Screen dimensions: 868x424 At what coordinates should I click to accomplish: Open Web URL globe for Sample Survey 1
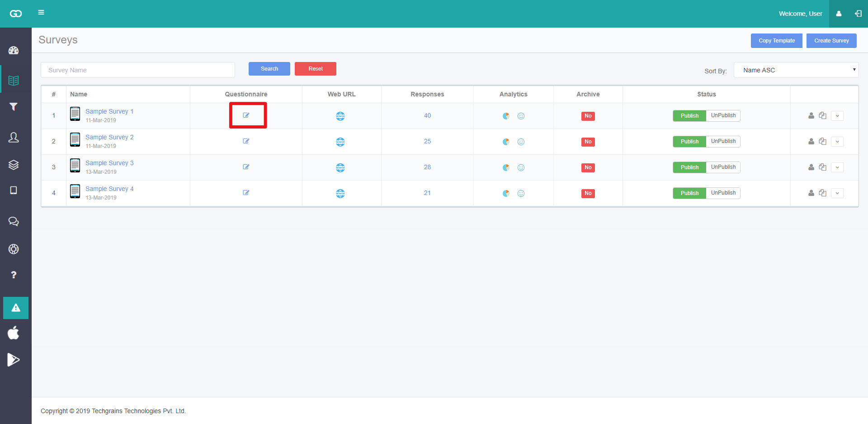[340, 116]
